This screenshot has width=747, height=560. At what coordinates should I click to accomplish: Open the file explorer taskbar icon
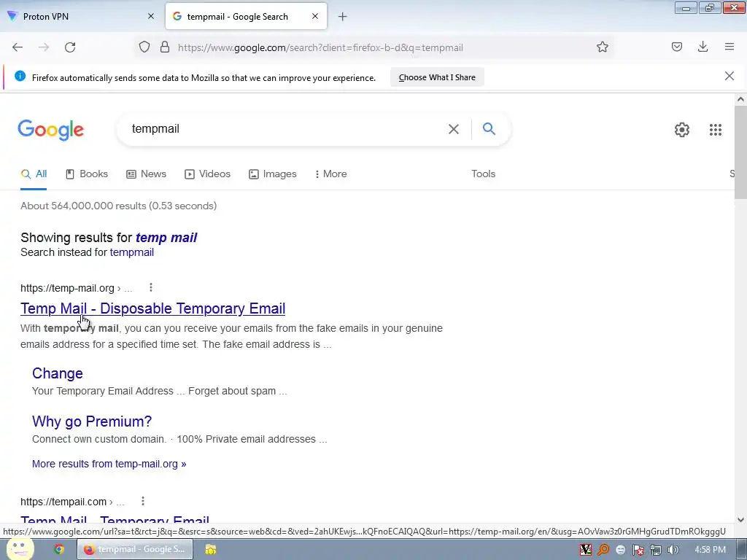[x=210, y=550]
